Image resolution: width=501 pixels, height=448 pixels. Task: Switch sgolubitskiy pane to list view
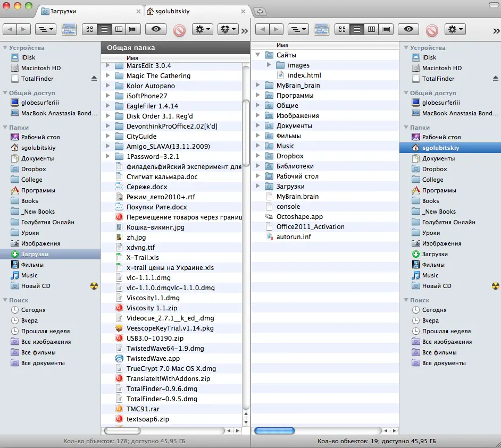coord(357,29)
